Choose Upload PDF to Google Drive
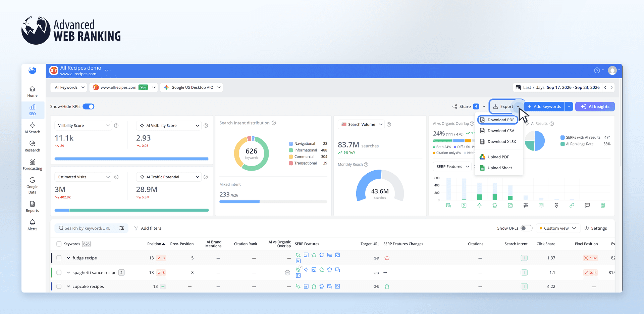The height and width of the screenshot is (314, 644). [499, 157]
